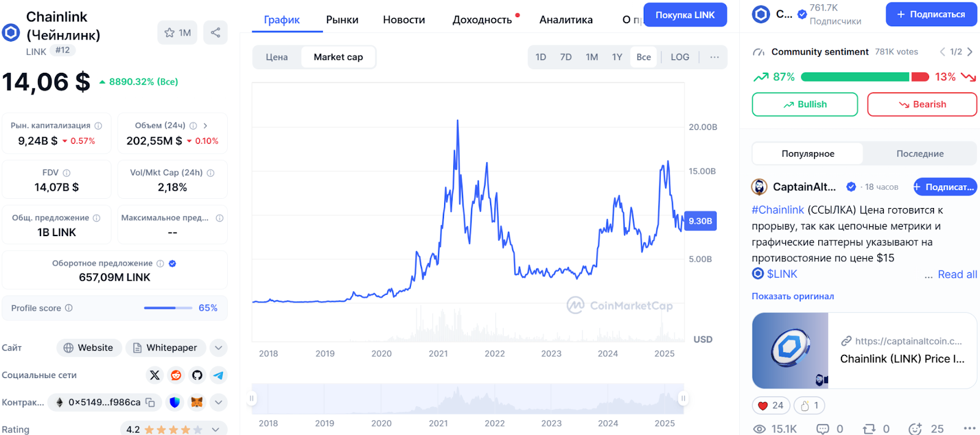Image resolution: width=980 pixels, height=435 pixels.
Task: Open the GitHub social link
Action: coord(197,375)
